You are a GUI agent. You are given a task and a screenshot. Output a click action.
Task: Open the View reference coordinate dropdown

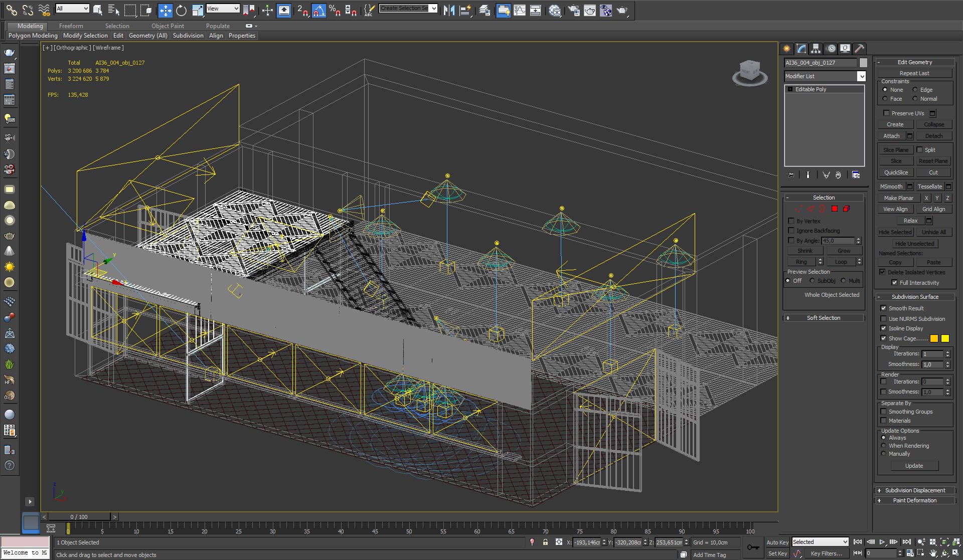pyautogui.click(x=223, y=9)
